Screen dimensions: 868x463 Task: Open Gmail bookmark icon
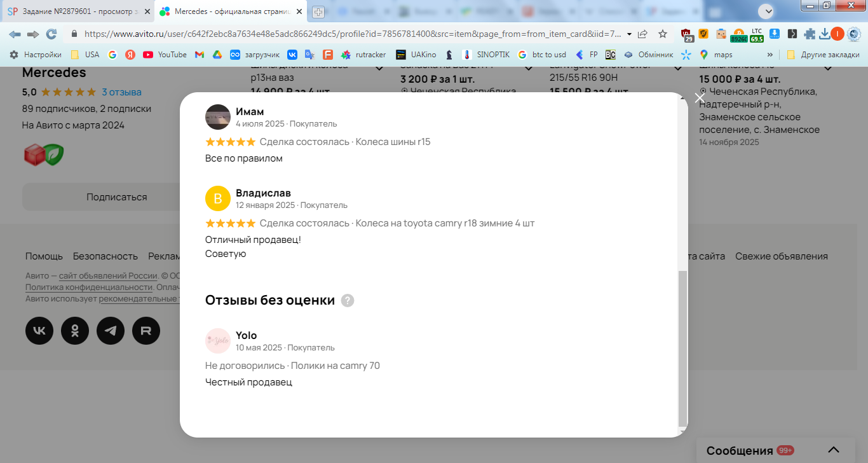(200, 55)
